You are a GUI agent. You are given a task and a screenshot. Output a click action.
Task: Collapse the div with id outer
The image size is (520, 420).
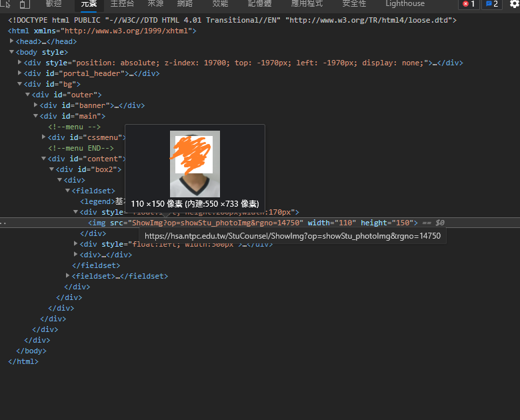(x=27, y=94)
